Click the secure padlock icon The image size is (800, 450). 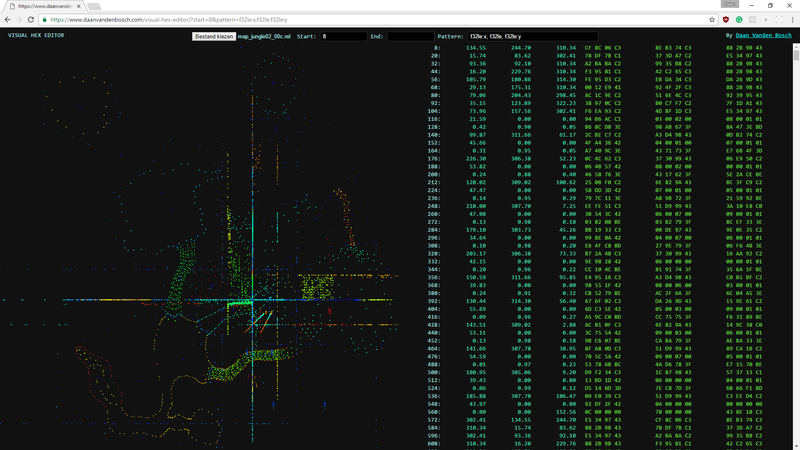pos(45,19)
